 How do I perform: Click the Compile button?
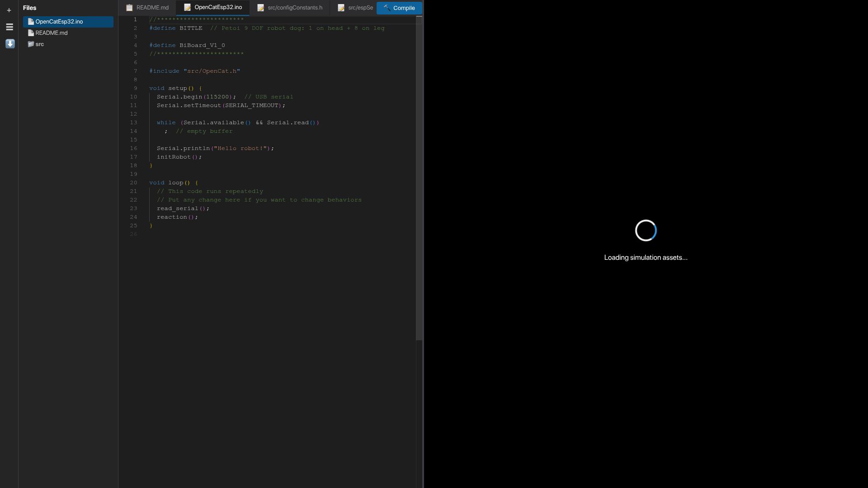[399, 8]
